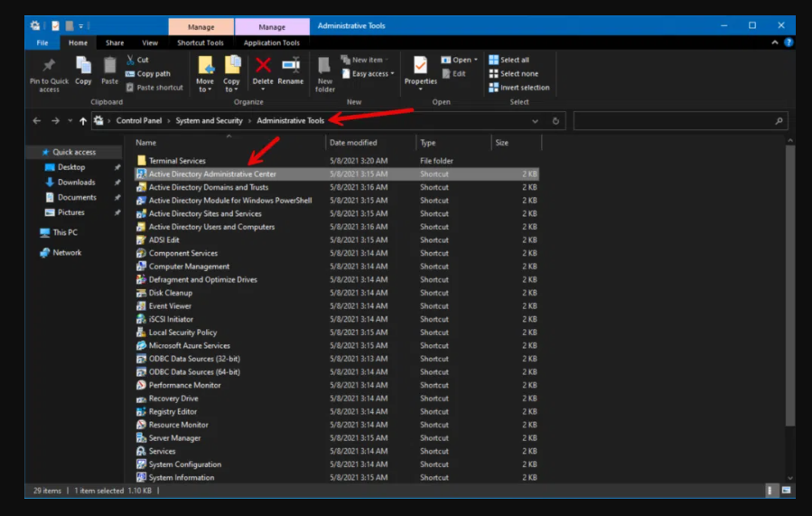
Task: Switch to large icons view in status bar
Action: click(x=787, y=491)
